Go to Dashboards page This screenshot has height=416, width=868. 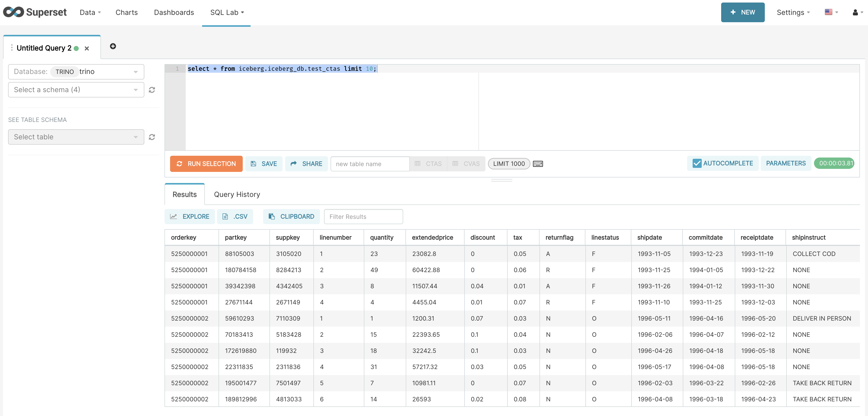[x=174, y=12]
